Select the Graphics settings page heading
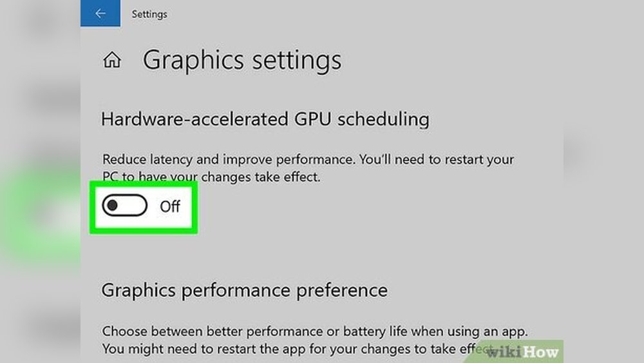The width and height of the screenshot is (644, 363). tap(241, 61)
